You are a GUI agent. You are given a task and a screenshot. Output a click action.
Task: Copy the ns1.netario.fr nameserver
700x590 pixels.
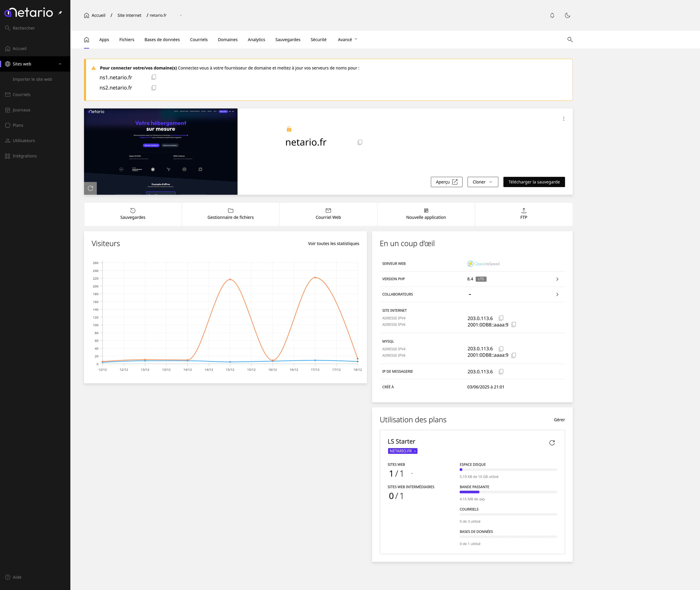pos(154,77)
